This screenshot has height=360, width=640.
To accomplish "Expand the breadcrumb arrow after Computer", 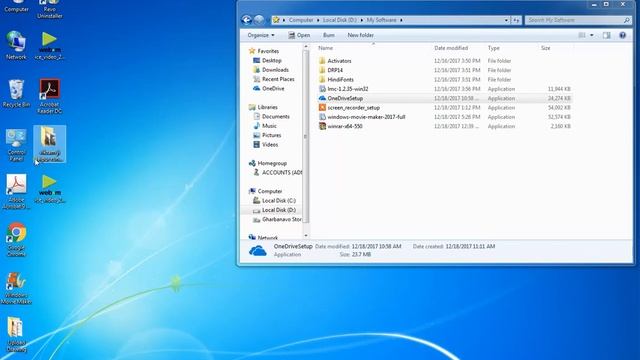I will (318, 20).
